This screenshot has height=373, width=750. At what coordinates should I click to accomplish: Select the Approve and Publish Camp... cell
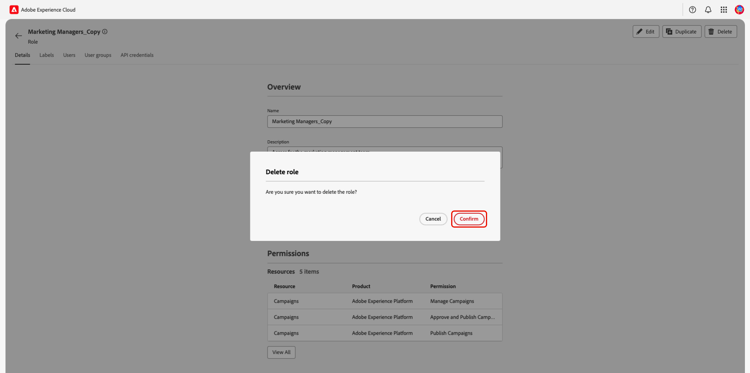(463, 317)
